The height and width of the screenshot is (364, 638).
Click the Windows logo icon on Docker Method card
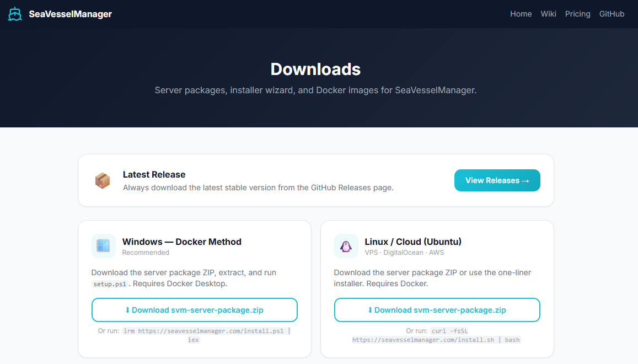(103, 246)
